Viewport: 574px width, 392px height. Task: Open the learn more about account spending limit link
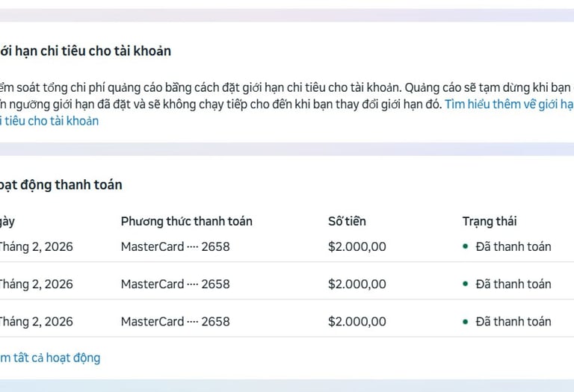508,105
